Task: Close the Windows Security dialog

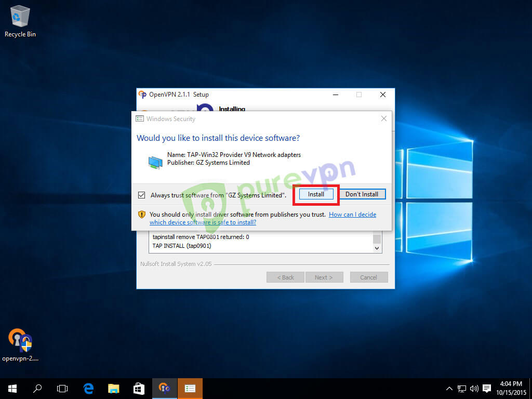Action: (384, 118)
